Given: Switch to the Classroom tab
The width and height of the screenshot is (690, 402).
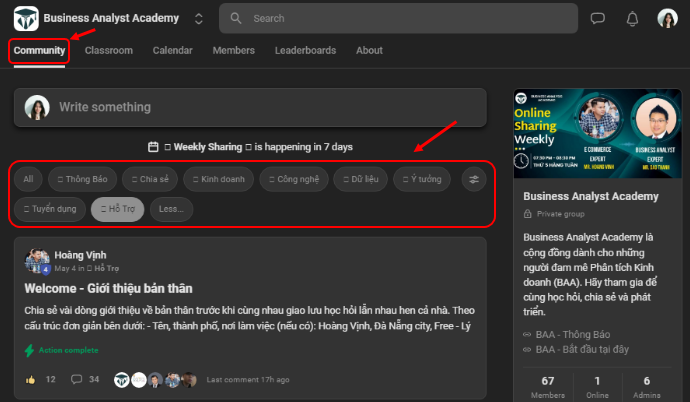Looking at the screenshot, I should click(109, 51).
